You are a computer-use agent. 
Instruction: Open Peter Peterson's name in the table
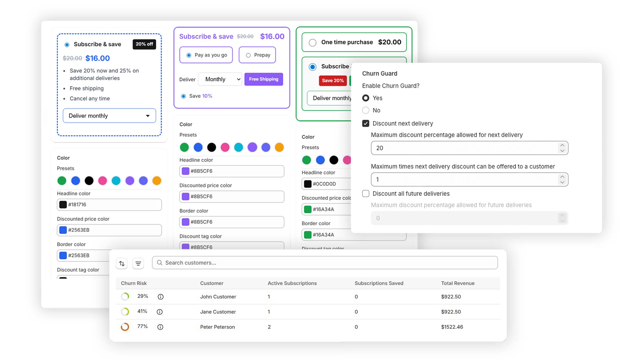coord(217,327)
